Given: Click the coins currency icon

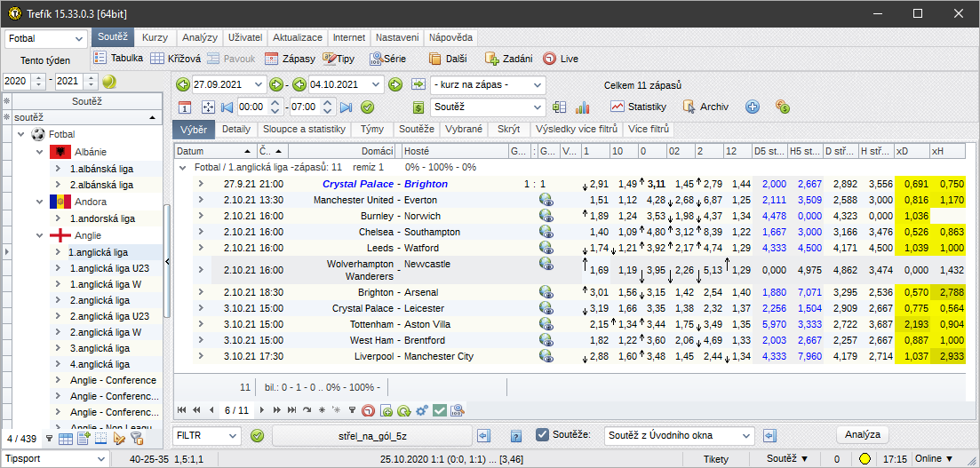Looking at the screenshot, I should pos(783,107).
